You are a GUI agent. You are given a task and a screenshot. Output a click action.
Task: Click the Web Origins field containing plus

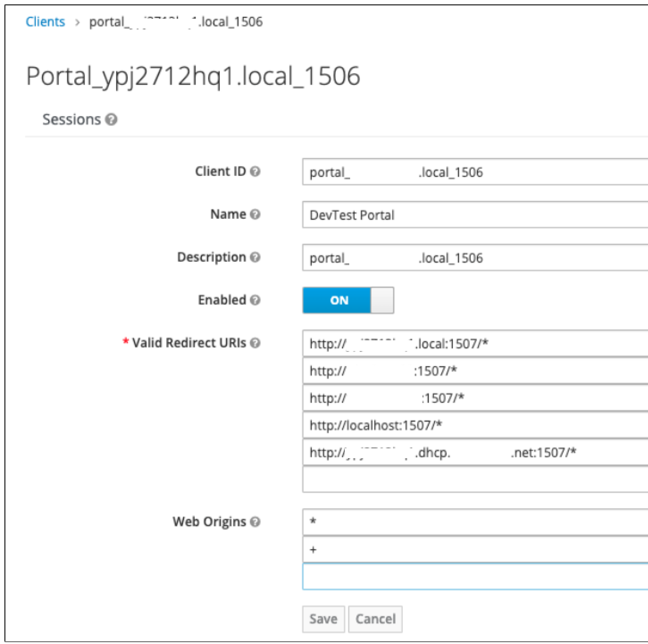(474, 549)
